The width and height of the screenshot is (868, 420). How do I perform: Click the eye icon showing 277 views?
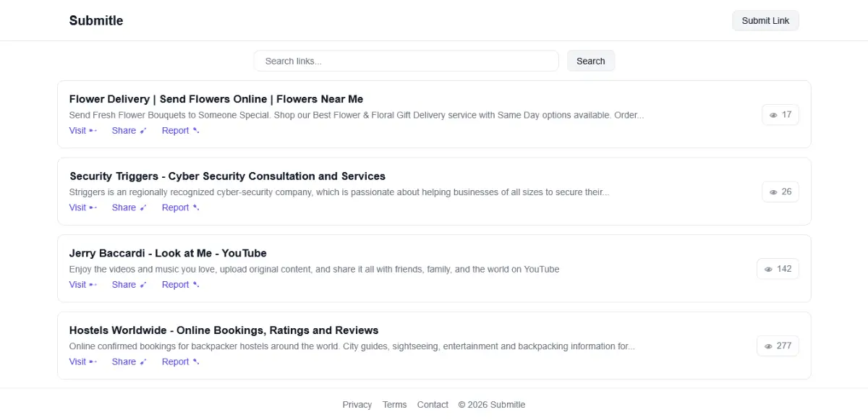768,346
